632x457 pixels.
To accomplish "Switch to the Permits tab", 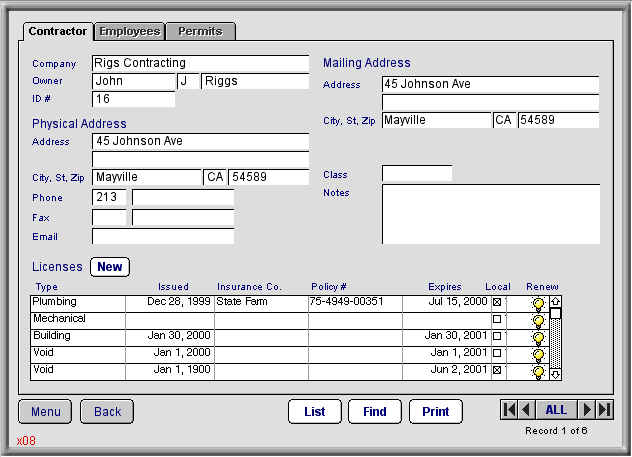I will pos(200,31).
